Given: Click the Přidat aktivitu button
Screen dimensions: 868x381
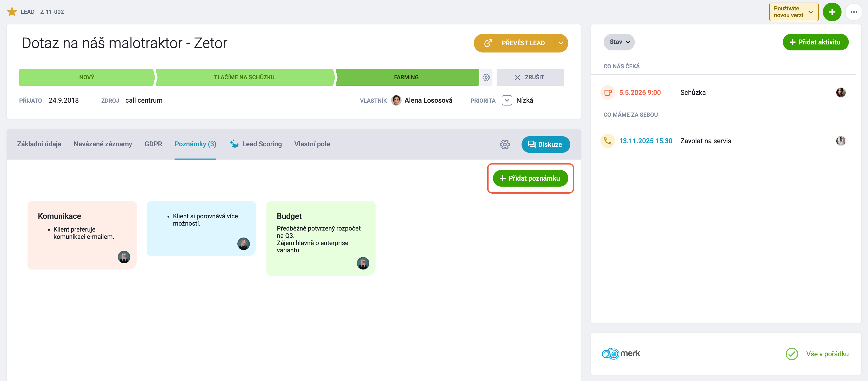Looking at the screenshot, I should click(816, 42).
